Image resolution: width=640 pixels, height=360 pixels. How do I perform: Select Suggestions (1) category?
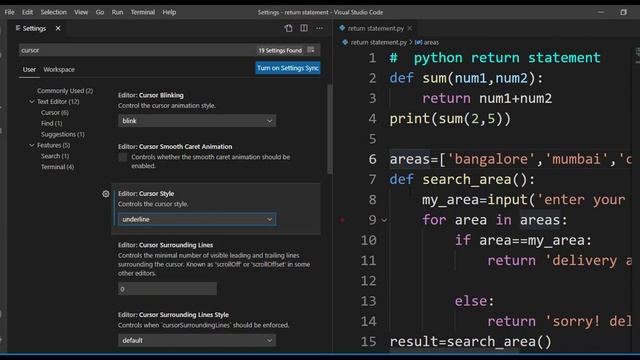tap(62, 134)
